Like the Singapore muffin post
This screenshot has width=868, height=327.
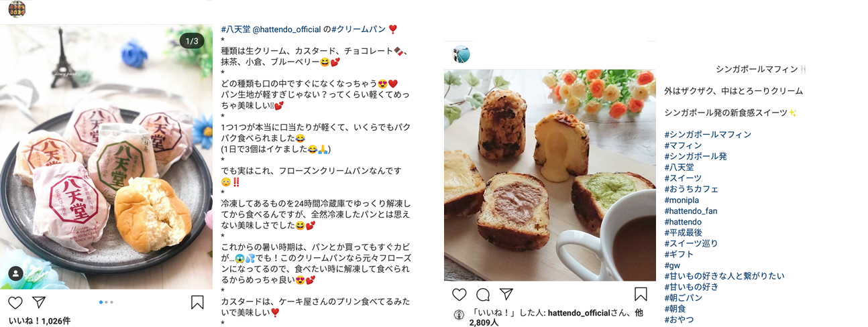(x=459, y=295)
